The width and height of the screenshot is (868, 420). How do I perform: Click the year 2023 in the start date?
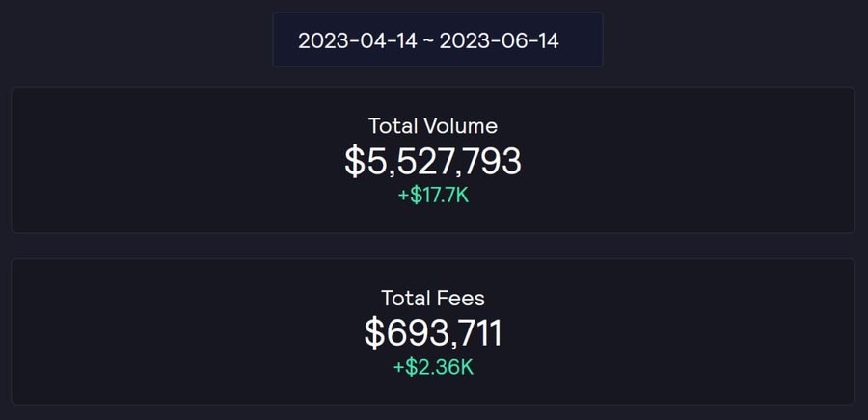[x=319, y=40]
